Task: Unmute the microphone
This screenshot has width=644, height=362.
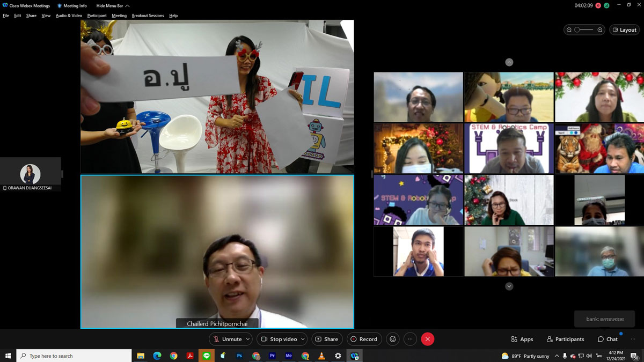Action: point(228,339)
